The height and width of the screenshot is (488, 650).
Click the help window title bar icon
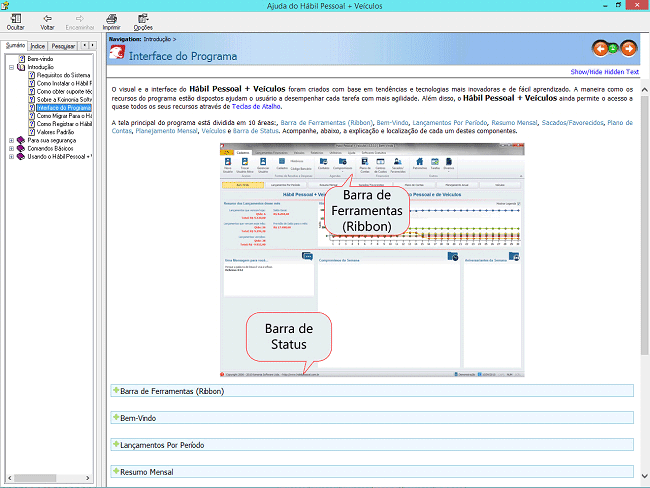(5, 6)
